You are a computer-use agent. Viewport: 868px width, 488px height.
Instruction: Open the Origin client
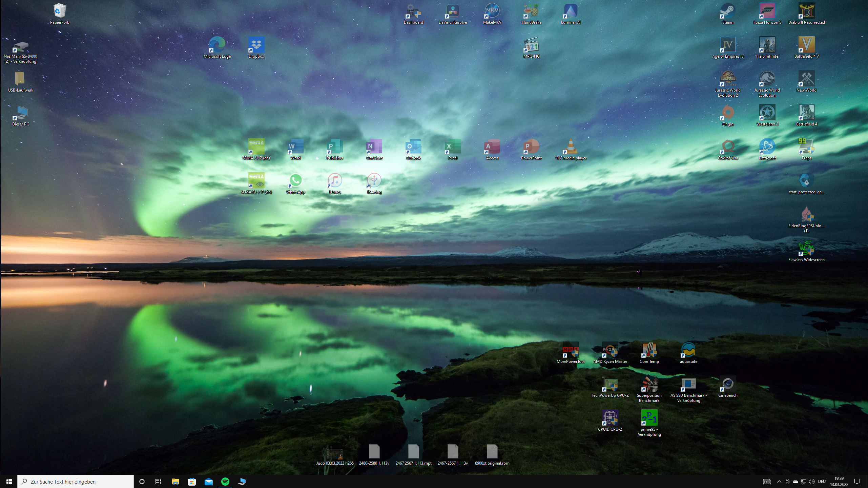[x=727, y=112]
